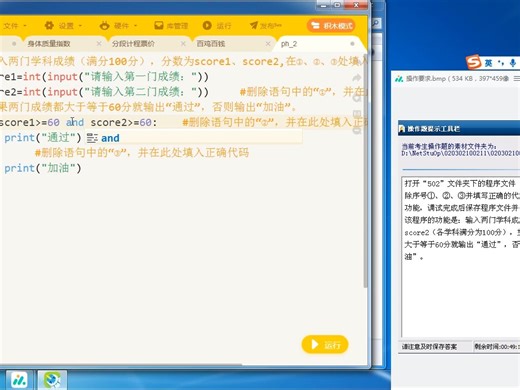The image size is (520, 390).
Task: Click the 操作要求.bmp viewer app icon
Action: click(x=399, y=79)
